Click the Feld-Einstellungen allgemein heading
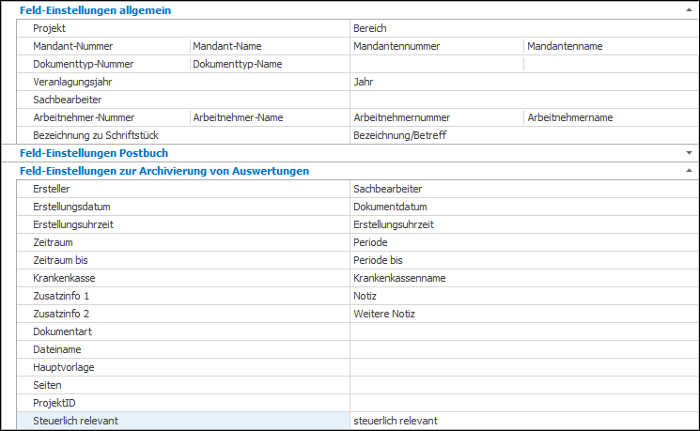 coord(95,10)
